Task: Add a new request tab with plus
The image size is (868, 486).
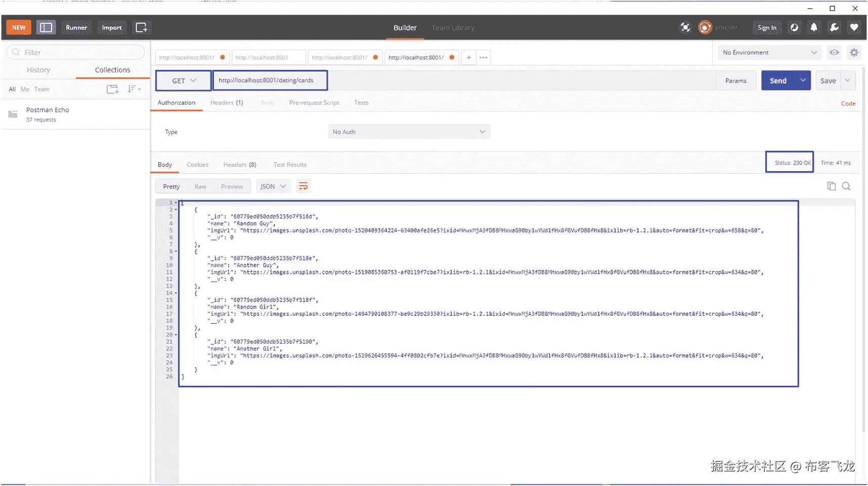Action: [469, 57]
